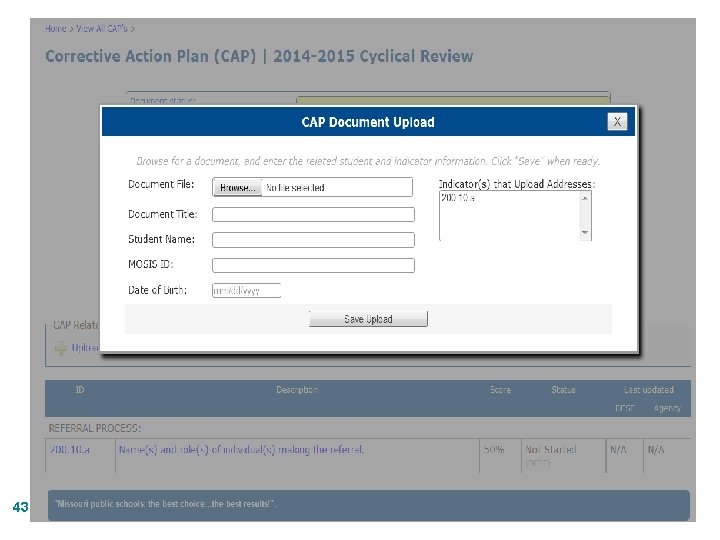The image size is (720, 540).
Task: Click the ID column header
Action: tap(80, 390)
